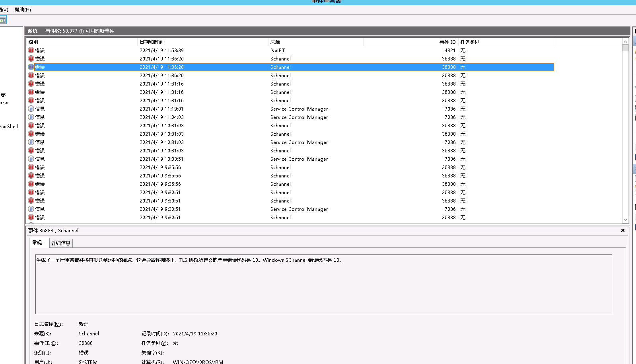
Task: Click inside the event description text box
Action: (x=323, y=284)
